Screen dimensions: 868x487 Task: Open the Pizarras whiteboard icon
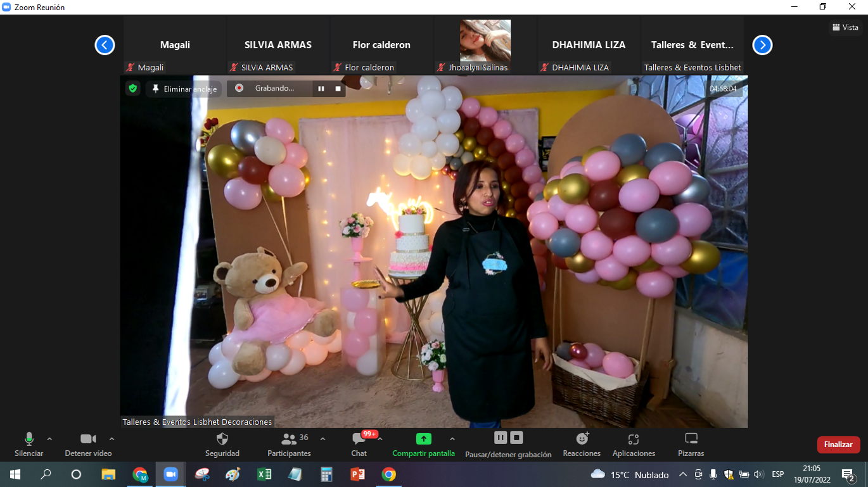point(691,440)
